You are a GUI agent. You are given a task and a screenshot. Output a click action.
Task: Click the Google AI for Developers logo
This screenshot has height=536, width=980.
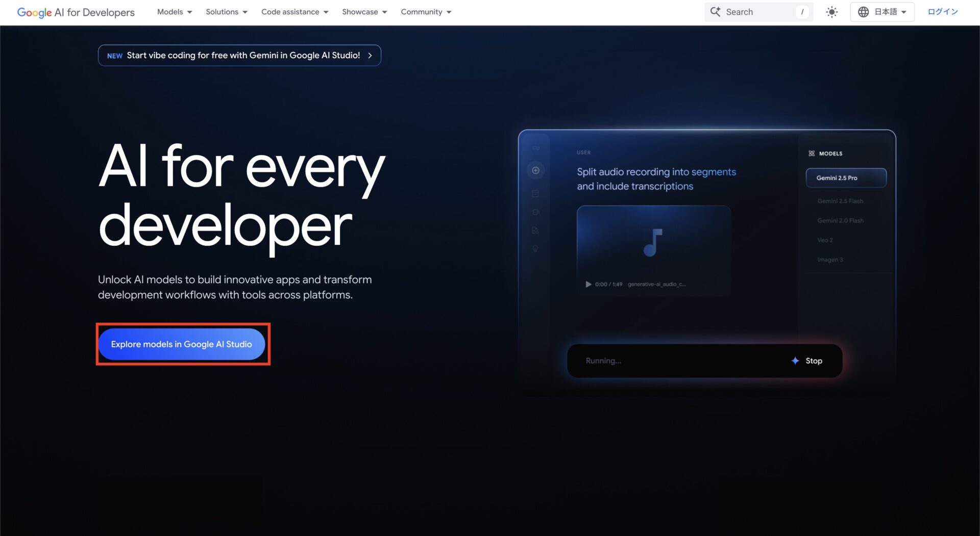coord(76,12)
